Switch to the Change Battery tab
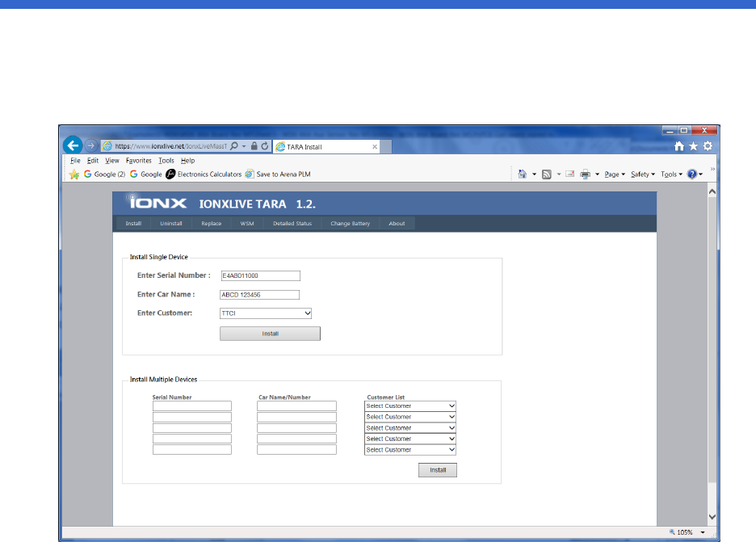 click(350, 223)
